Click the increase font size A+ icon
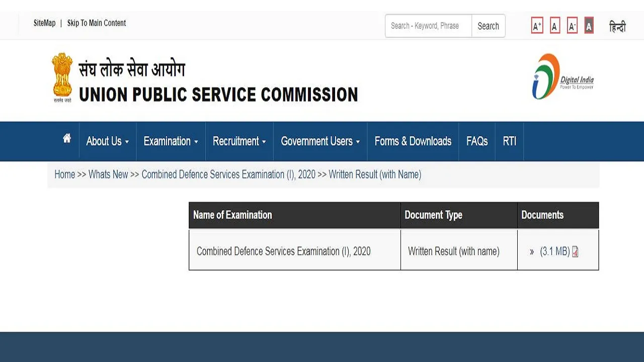This screenshot has height=362, width=644. point(537,26)
